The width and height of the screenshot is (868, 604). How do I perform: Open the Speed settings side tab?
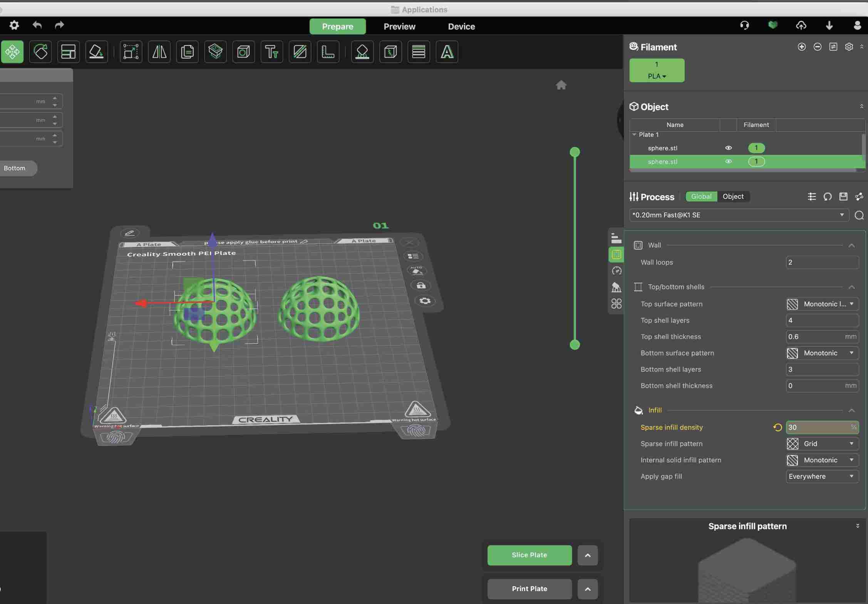click(616, 271)
